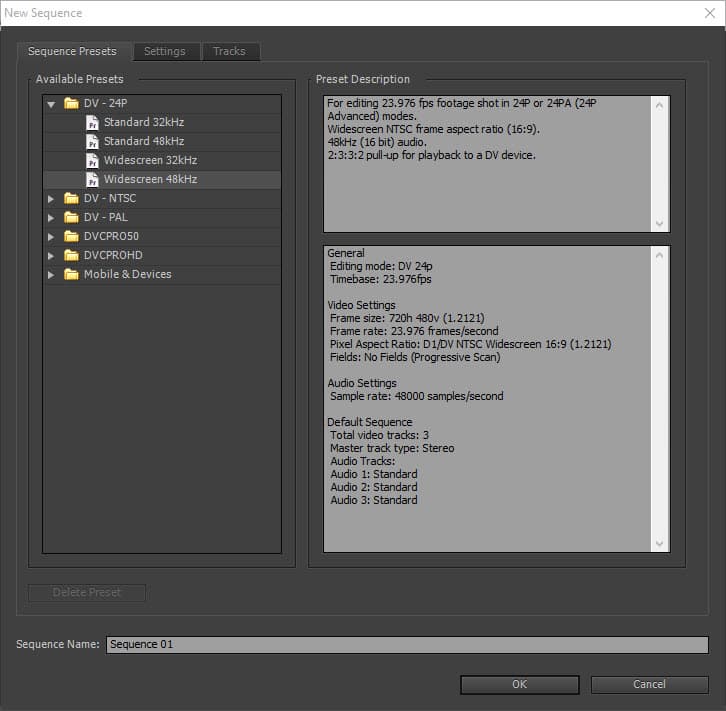Switch to the Settings tab

[164, 51]
